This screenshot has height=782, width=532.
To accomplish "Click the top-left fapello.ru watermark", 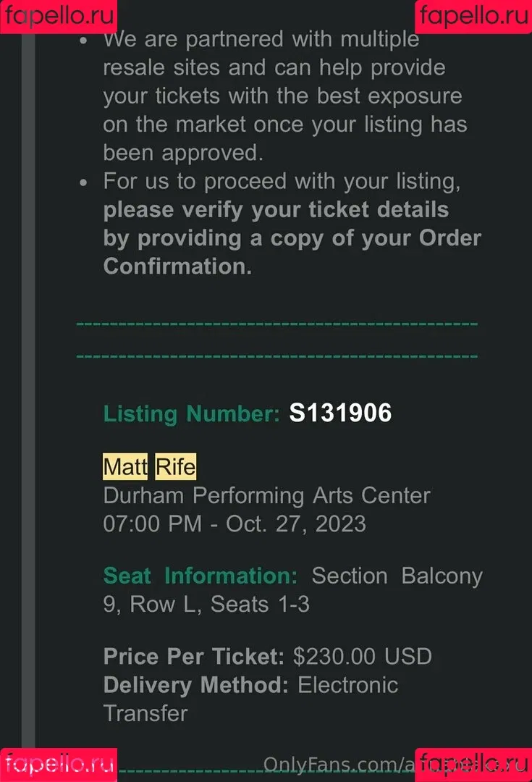I will [x=59, y=16].
